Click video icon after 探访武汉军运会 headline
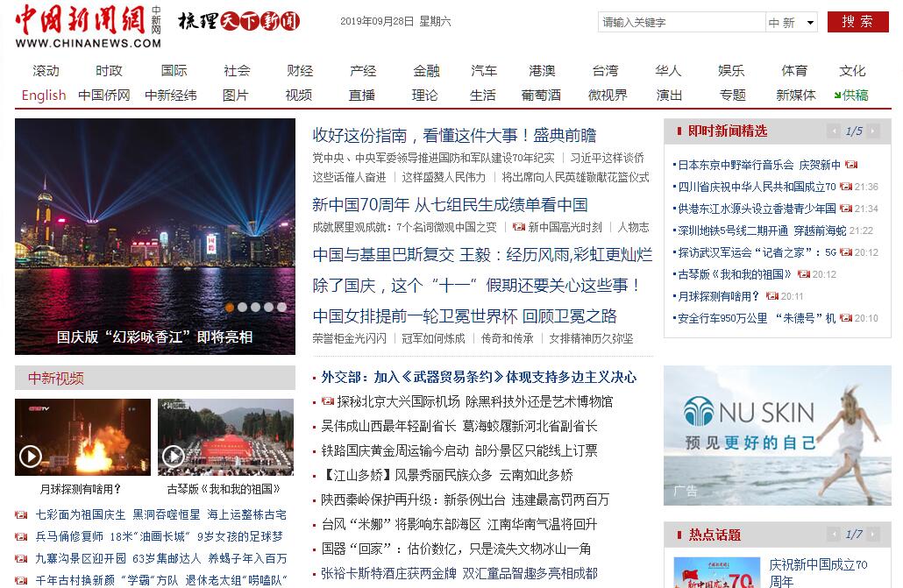Viewport: 903px width, 588px height. point(846,252)
